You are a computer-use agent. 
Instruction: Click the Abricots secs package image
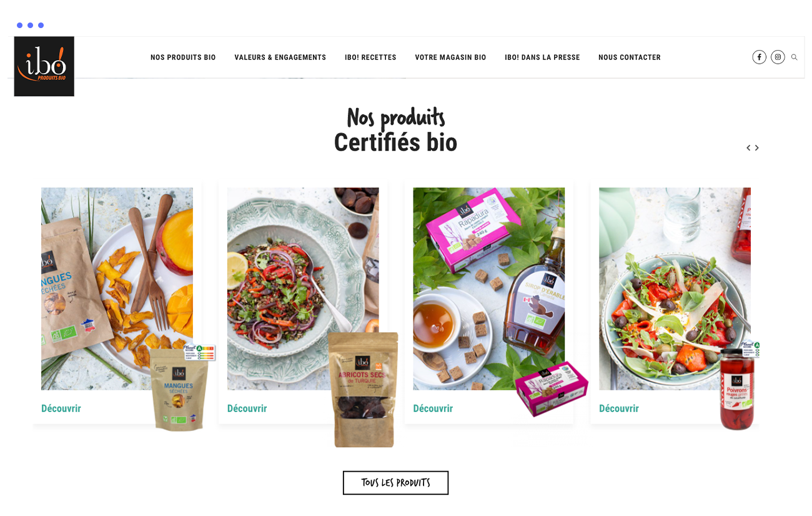coord(364,390)
